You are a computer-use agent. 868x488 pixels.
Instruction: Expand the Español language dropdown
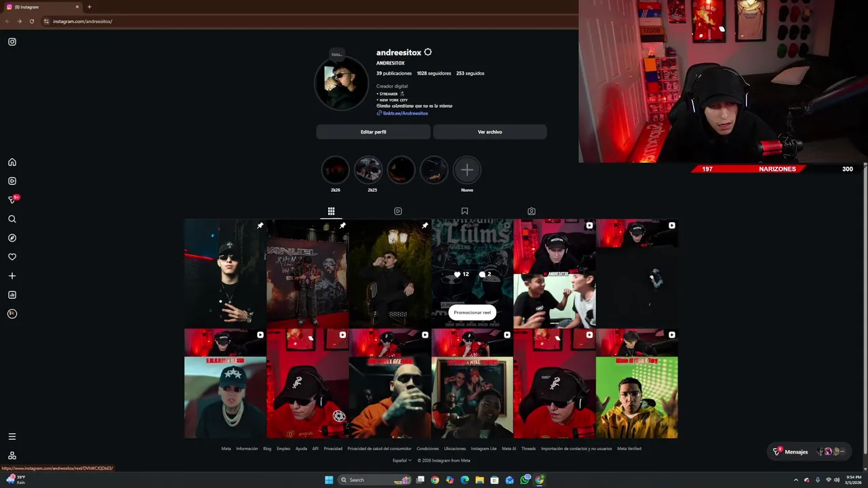coord(402,460)
